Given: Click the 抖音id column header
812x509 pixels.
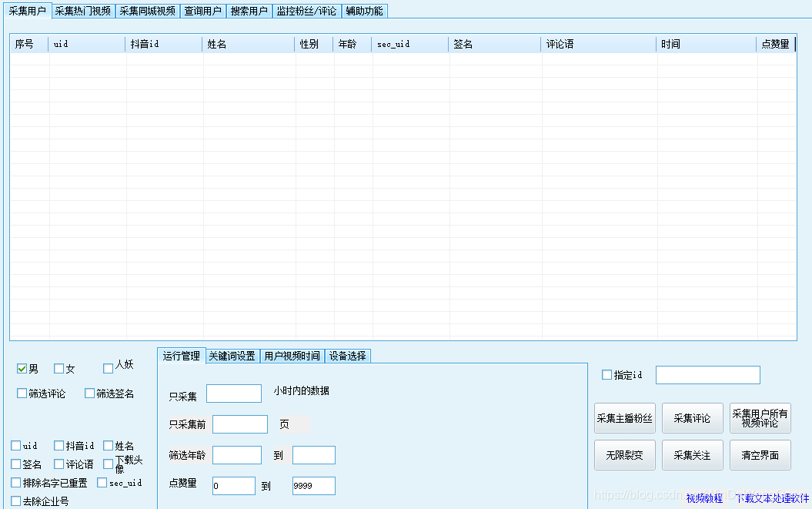Looking at the screenshot, I should 164,44.
